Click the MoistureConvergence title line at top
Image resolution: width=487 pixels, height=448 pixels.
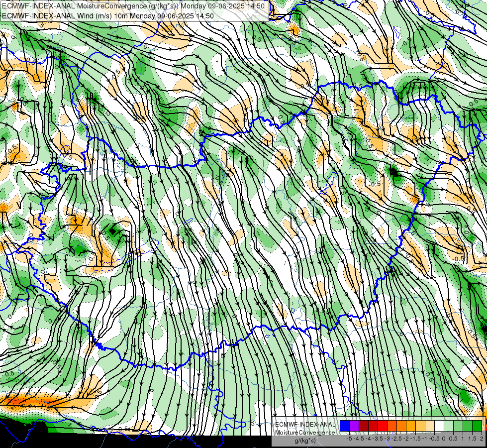pos(133,6)
